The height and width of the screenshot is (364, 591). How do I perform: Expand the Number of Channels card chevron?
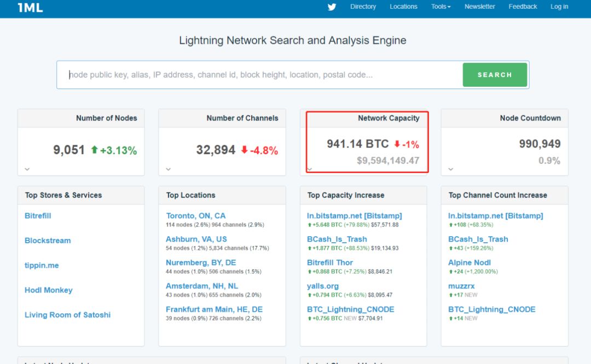point(168,169)
